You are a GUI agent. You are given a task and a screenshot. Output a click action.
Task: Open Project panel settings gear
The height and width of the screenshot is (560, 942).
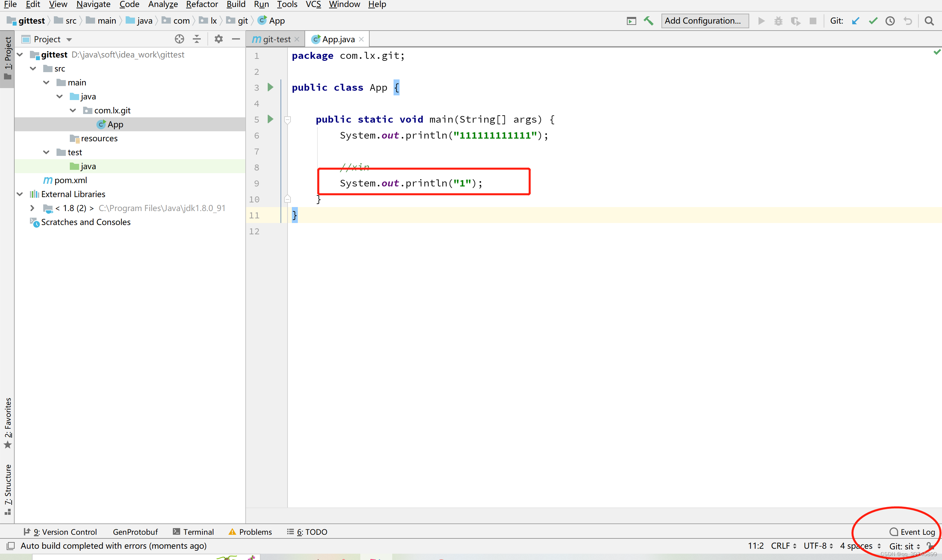[218, 39]
